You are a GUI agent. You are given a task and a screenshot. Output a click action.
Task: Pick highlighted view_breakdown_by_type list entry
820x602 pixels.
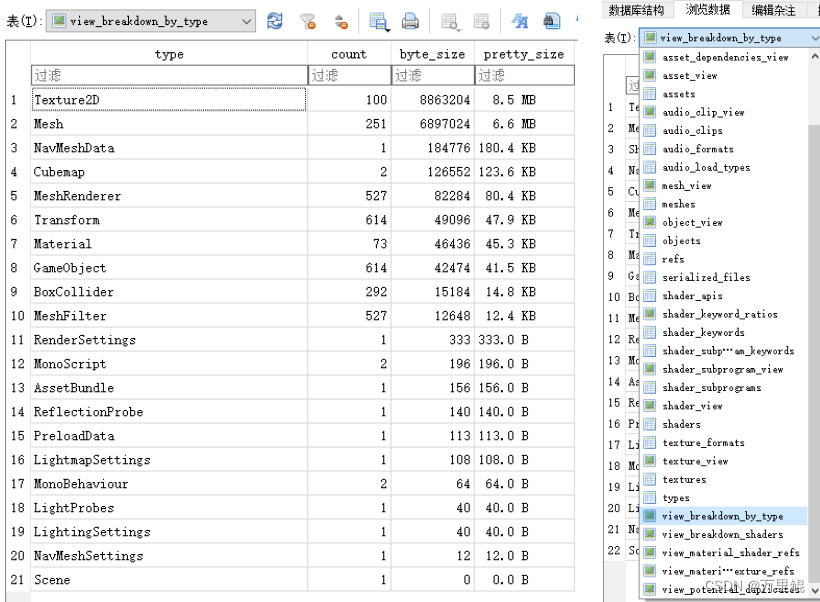coord(725,516)
